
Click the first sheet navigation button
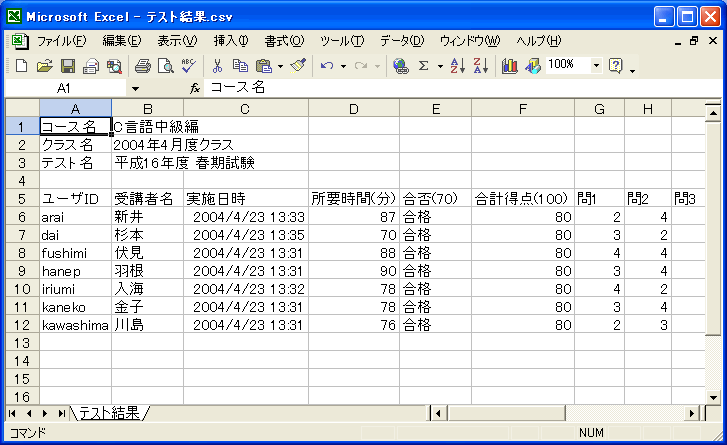pos(13,413)
